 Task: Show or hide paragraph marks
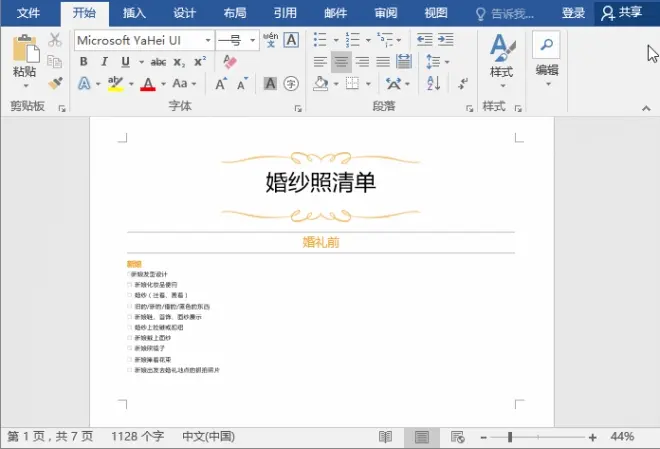[463, 83]
